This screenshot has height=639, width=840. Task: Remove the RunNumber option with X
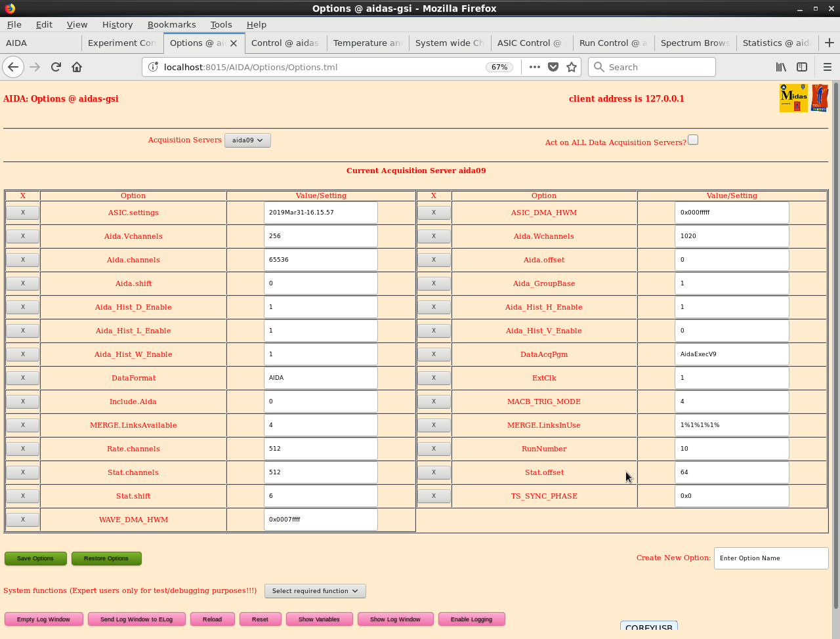click(434, 449)
